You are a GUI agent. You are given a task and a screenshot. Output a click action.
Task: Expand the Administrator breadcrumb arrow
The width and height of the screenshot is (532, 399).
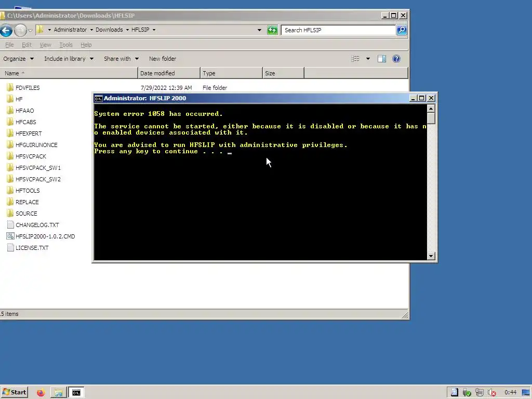(x=91, y=30)
